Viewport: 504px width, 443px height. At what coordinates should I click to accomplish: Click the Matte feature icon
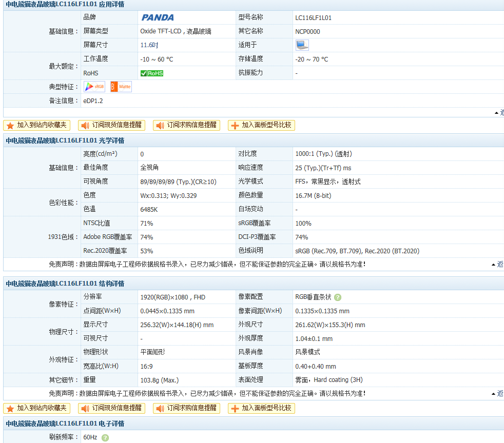click(x=121, y=87)
